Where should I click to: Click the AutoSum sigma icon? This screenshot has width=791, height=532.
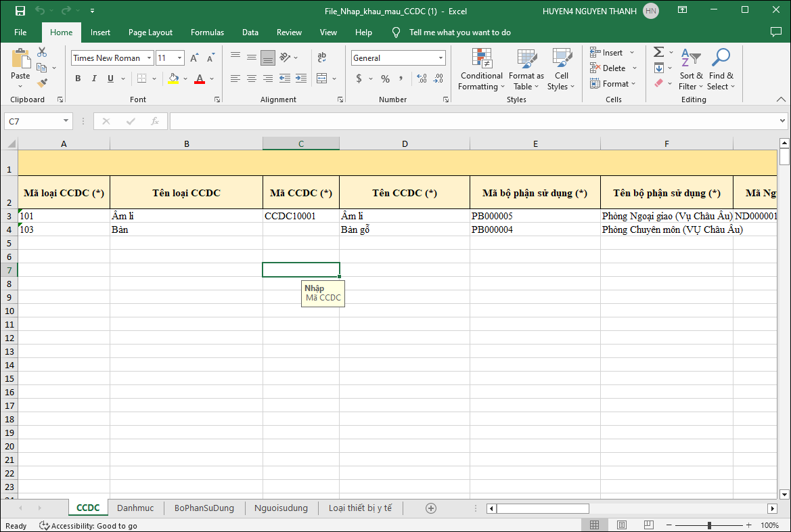658,52
